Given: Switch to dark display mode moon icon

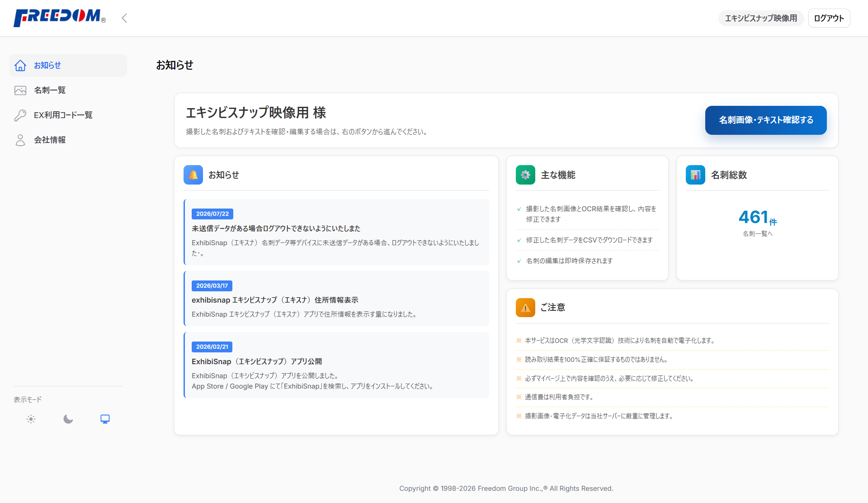Looking at the screenshot, I should click(68, 419).
